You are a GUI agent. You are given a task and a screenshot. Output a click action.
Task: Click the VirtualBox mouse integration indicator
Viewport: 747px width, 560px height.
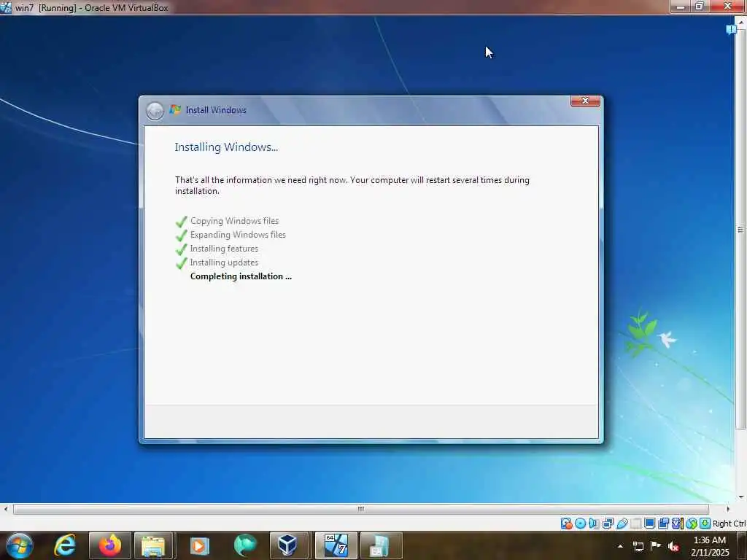point(692,524)
